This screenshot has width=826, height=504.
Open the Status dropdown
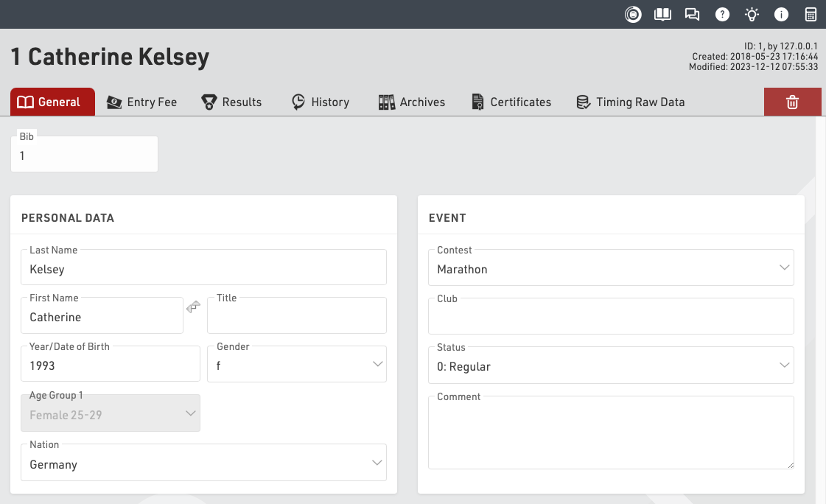tap(610, 365)
